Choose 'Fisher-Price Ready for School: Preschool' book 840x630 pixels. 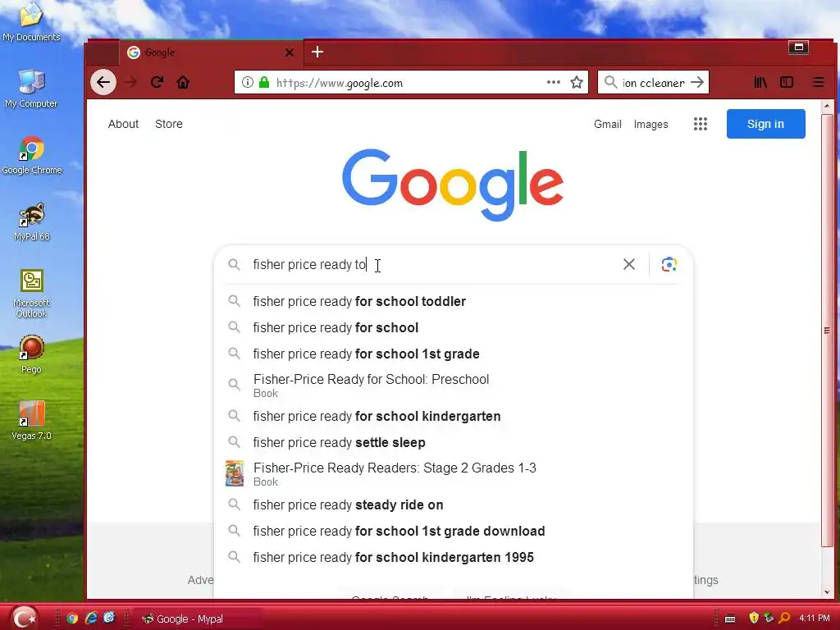pos(453,385)
